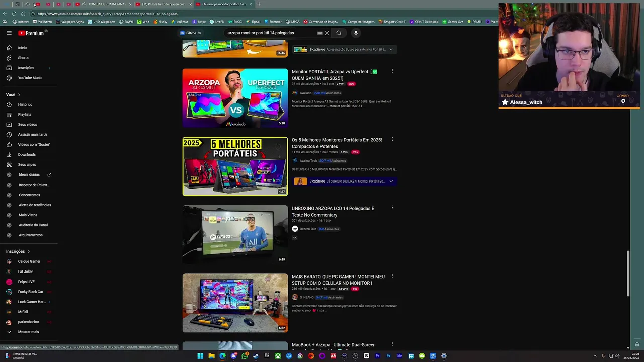Image resolution: width=644 pixels, height=362 pixels.
Task: Open Histórico in the sidebar
Action: 25,104
